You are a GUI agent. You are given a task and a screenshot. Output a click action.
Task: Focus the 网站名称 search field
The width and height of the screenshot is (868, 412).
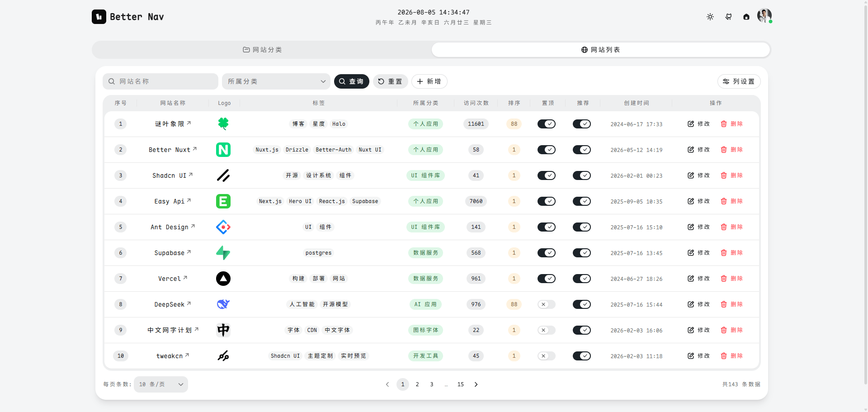point(160,81)
